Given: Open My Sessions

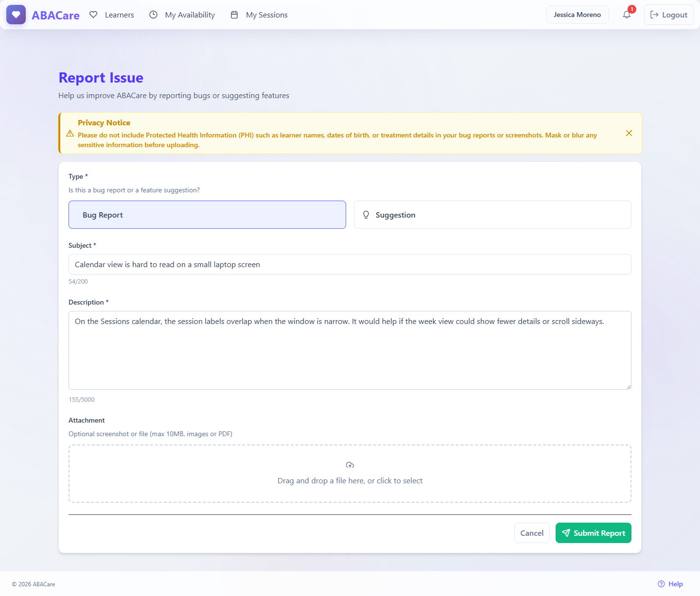Looking at the screenshot, I should [x=259, y=15].
